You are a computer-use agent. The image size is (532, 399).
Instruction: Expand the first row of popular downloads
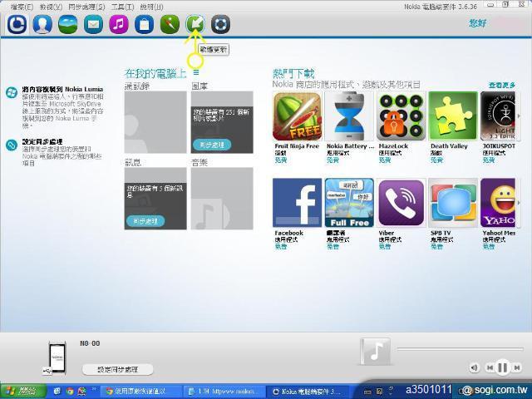click(x=519, y=116)
